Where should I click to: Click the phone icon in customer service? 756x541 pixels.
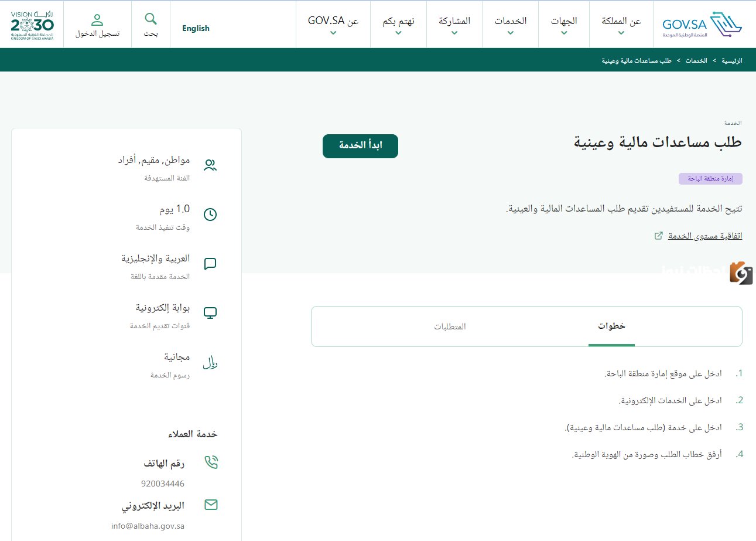tap(211, 462)
